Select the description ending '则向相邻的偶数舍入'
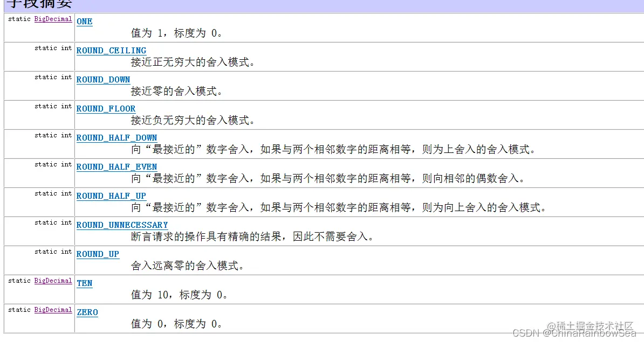 tap(328, 179)
